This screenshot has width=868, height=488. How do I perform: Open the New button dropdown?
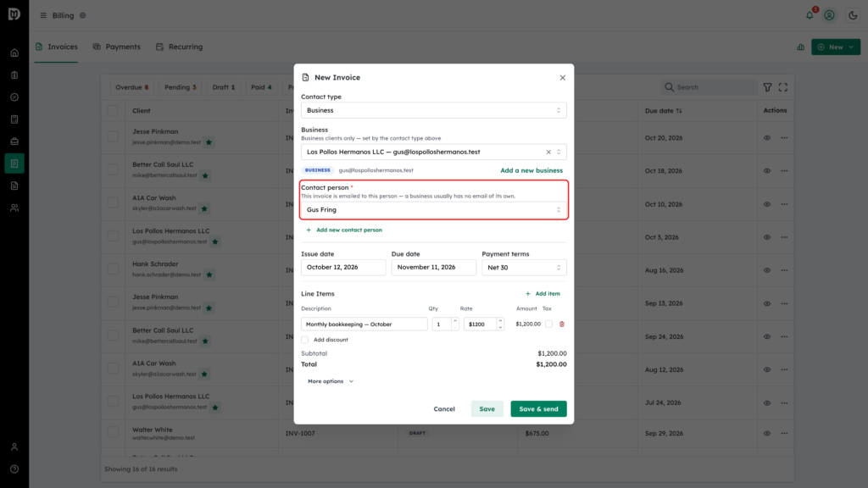[x=836, y=47]
